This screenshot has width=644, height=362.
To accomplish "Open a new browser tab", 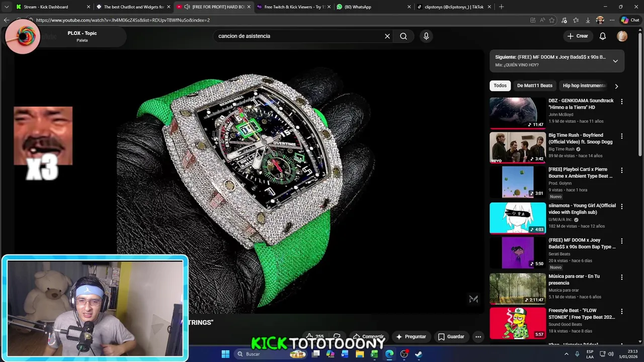I will pos(501,7).
